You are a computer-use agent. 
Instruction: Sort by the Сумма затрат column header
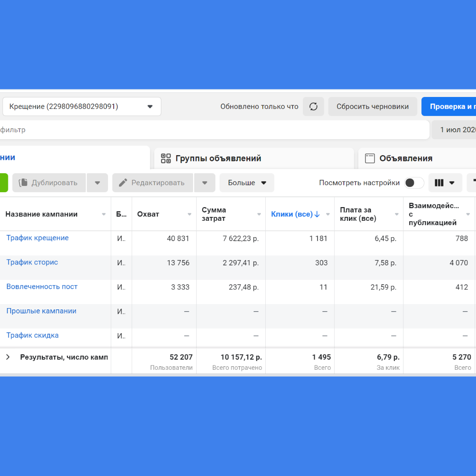click(x=214, y=214)
